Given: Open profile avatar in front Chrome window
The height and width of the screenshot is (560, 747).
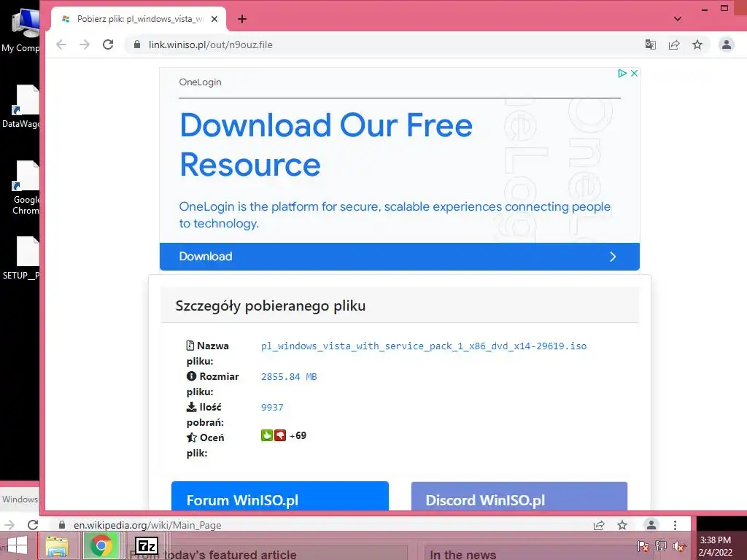Looking at the screenshot, I should pyautogui.click(x=726, y=44).
